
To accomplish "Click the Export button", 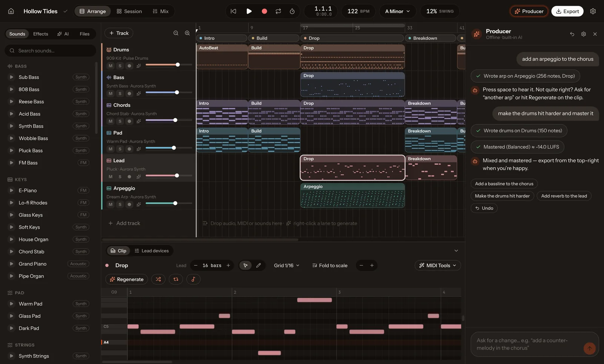I will pyautogui.click(x=567, y=11).
